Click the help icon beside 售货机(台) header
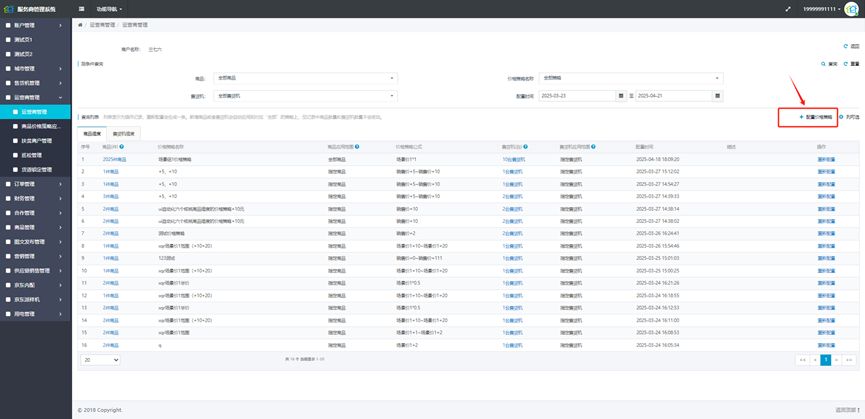This screenshot has width=865, height=419. pos(526,147)
